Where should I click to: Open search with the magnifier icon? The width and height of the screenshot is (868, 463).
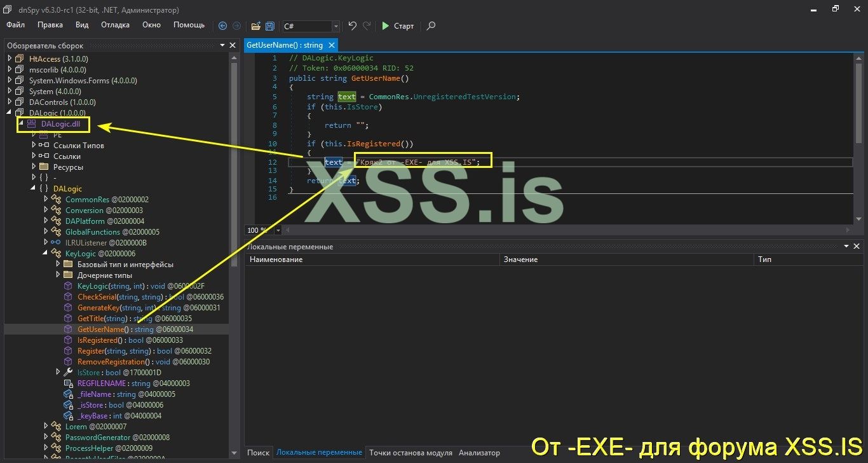[x=431, y=26]
